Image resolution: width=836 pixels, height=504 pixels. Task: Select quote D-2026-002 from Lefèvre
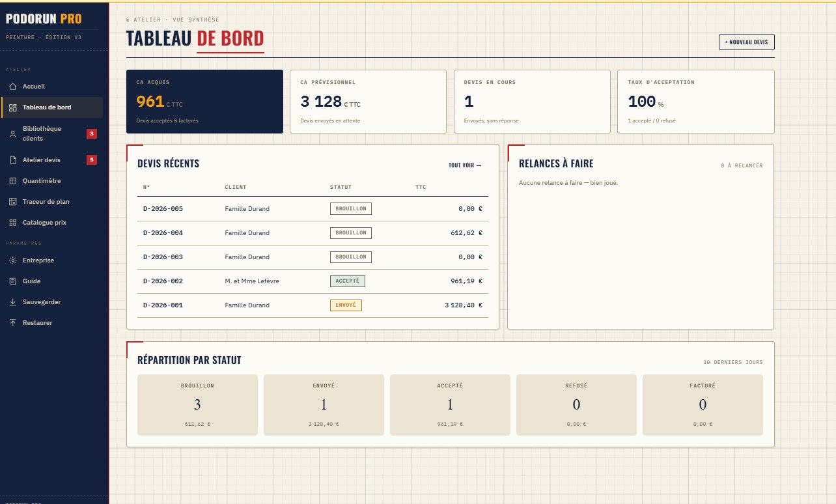[x=313, y=281]
